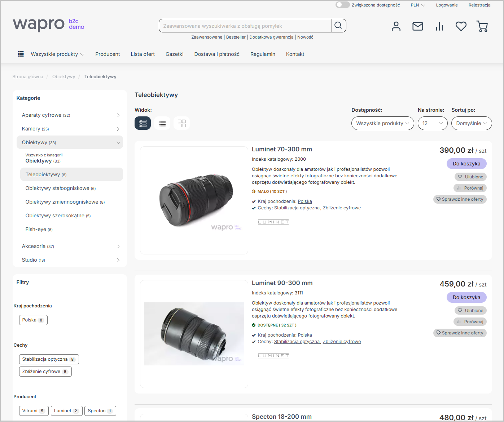Toggle the Polska country filter
The height and width of the screenshot is (422, 504).
tap(33, 320)
